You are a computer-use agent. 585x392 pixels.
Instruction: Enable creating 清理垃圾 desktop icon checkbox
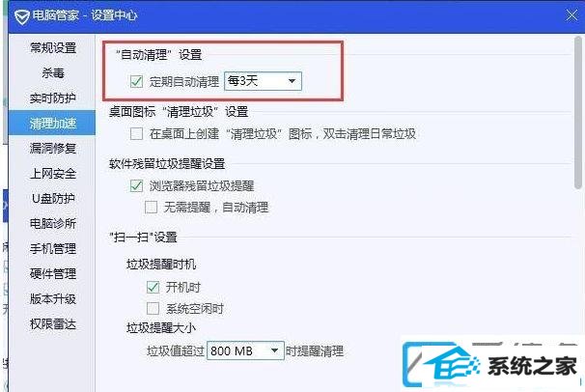pos(136,133)
